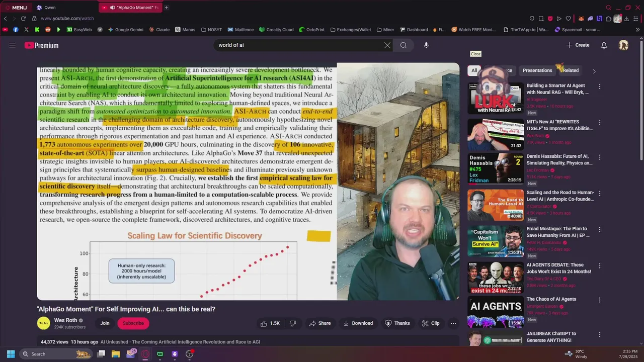
Task: Open Scaling and the Road to Human-Level title
Action: click(x=560, y=196)
